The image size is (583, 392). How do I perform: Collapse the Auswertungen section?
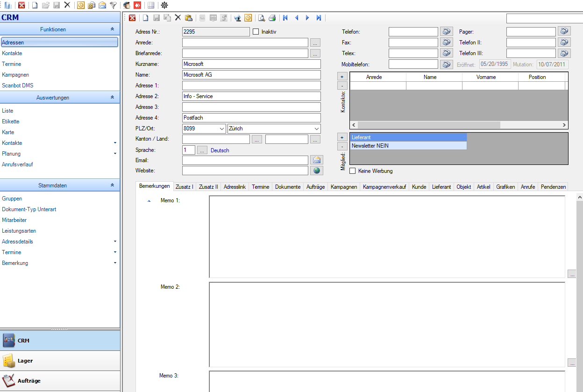(x=112, y=98)
